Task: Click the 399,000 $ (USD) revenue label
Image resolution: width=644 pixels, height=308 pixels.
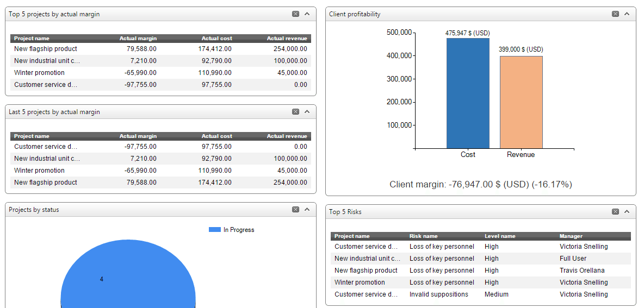Action: pos(521,49)
